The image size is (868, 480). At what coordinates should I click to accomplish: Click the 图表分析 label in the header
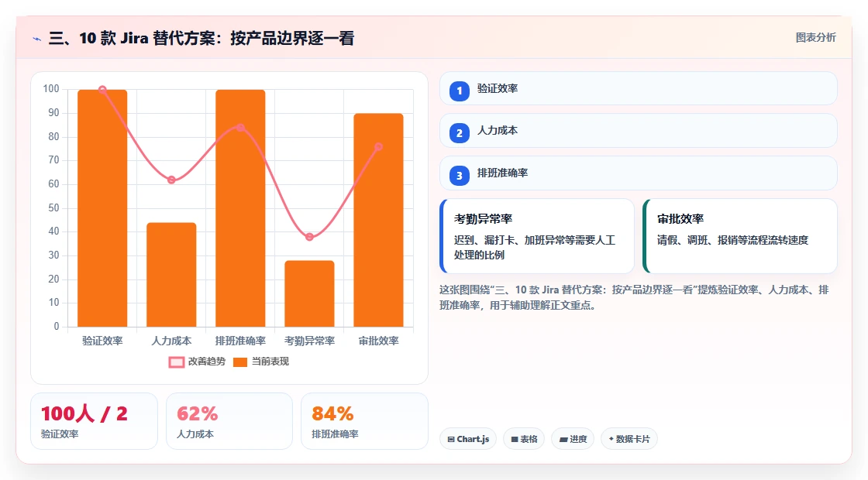click(815, 38)
